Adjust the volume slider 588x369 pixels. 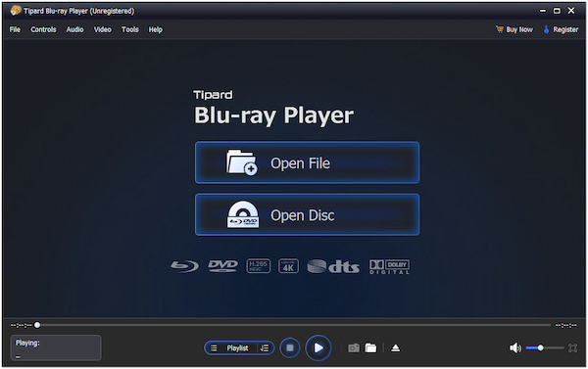tap(545, 348)
